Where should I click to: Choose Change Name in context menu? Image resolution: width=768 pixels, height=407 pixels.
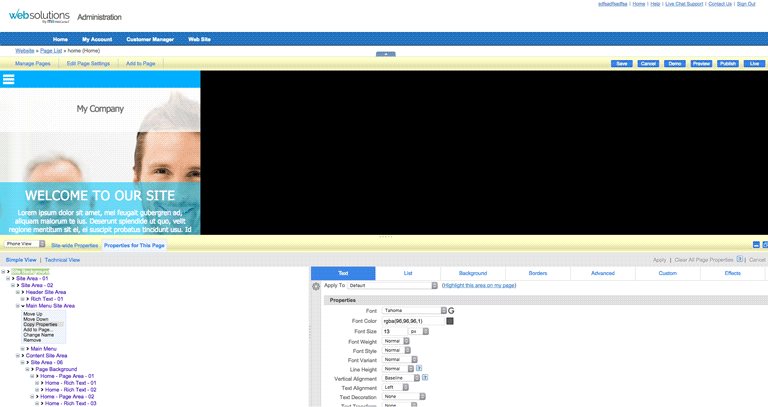(39, 335)
